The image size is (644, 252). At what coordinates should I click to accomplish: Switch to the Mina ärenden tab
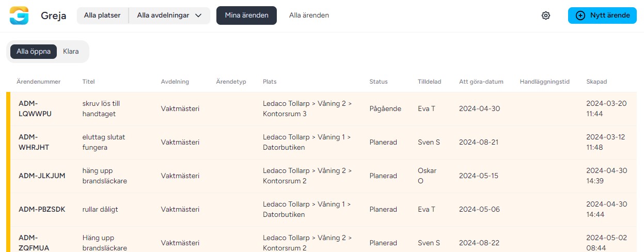[246, 15]
